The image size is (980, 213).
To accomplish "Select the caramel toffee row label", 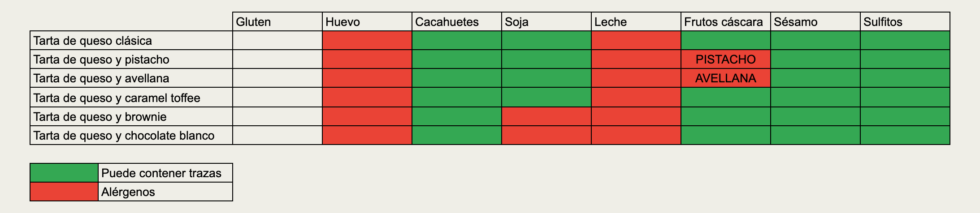I will pyautogui.click(x=117, y=98).
